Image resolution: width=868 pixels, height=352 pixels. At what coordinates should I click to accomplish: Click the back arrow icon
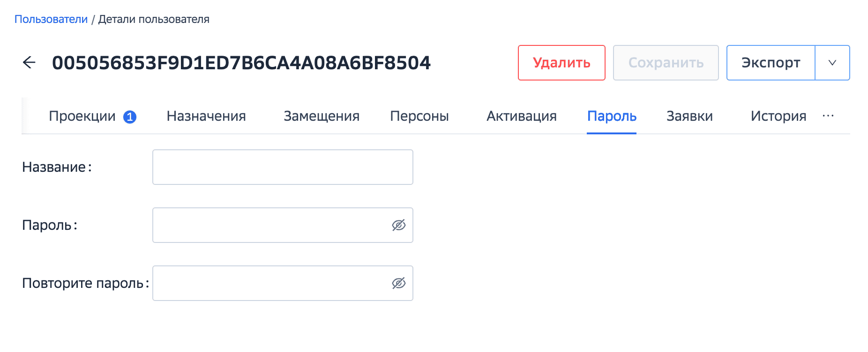[x=29, y=62]
